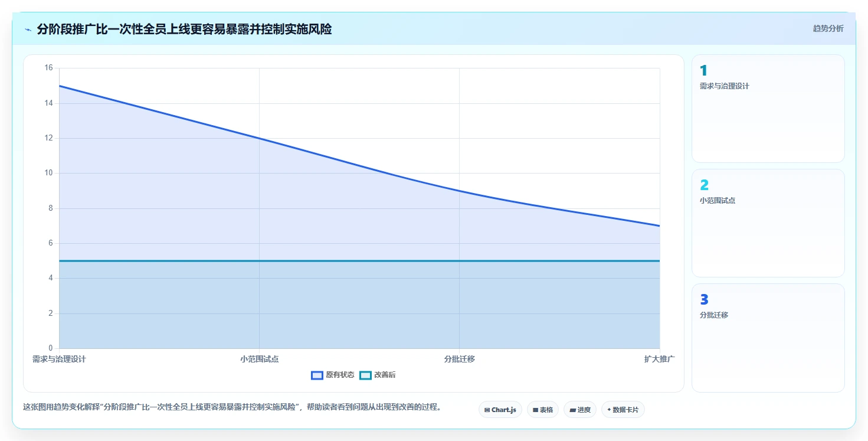
Task: Click y-axis value 8
Action: [50, 208]
